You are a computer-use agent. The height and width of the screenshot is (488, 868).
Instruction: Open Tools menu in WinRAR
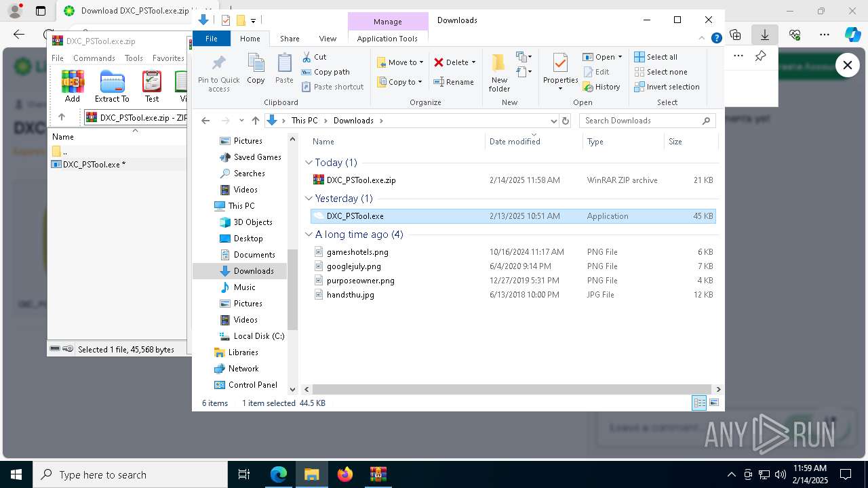click(x=134, y=58)
